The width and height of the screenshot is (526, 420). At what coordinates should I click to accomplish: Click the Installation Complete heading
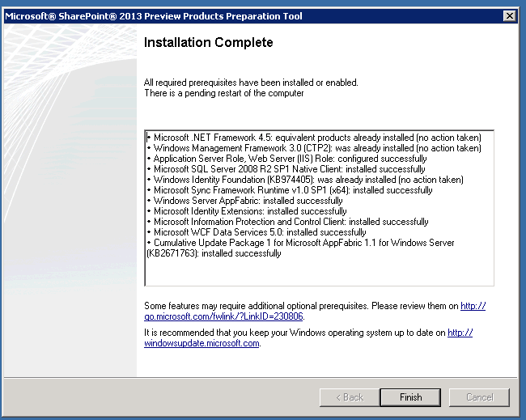208,42
